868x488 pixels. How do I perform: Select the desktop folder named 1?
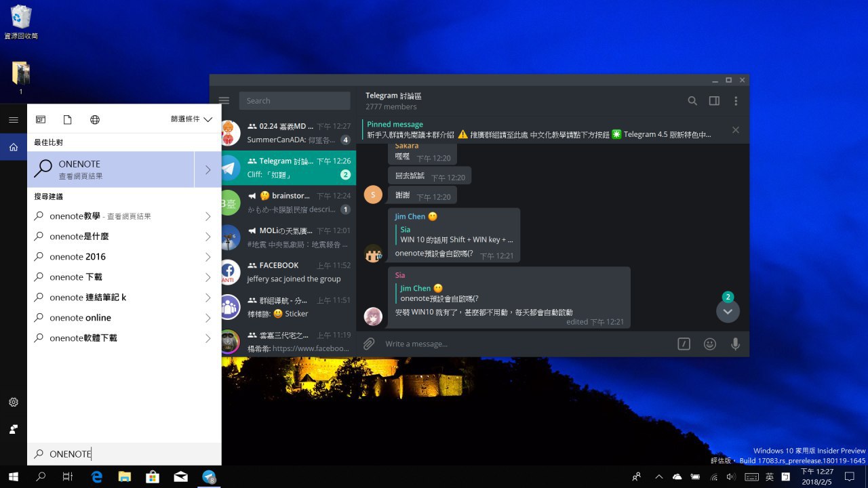(21, 78)
